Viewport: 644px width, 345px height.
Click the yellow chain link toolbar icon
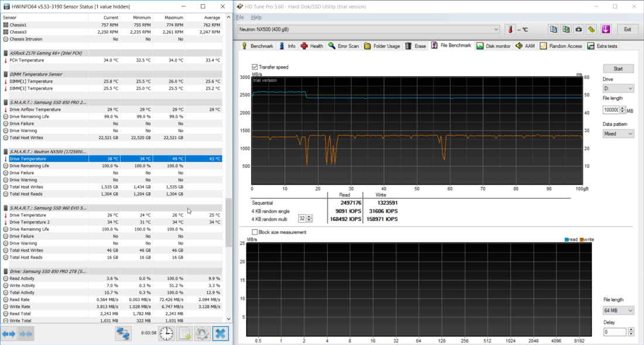(x=592, y=29)
